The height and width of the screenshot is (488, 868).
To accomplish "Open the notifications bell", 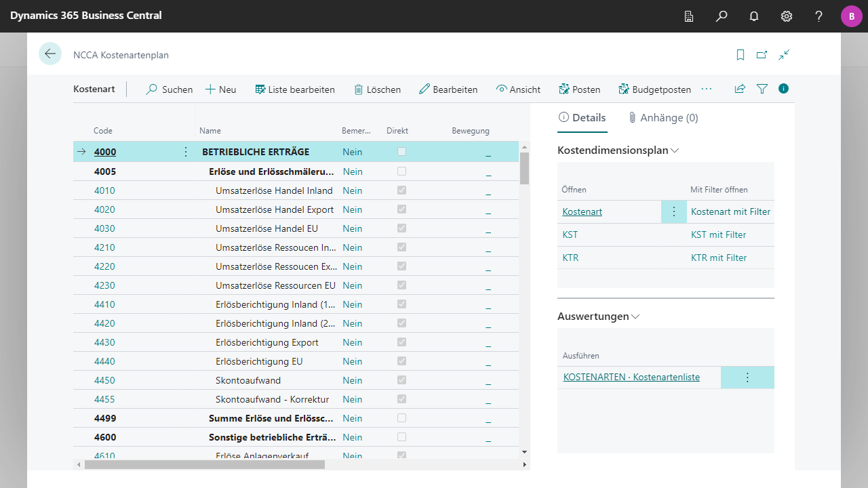I will 754,16.
